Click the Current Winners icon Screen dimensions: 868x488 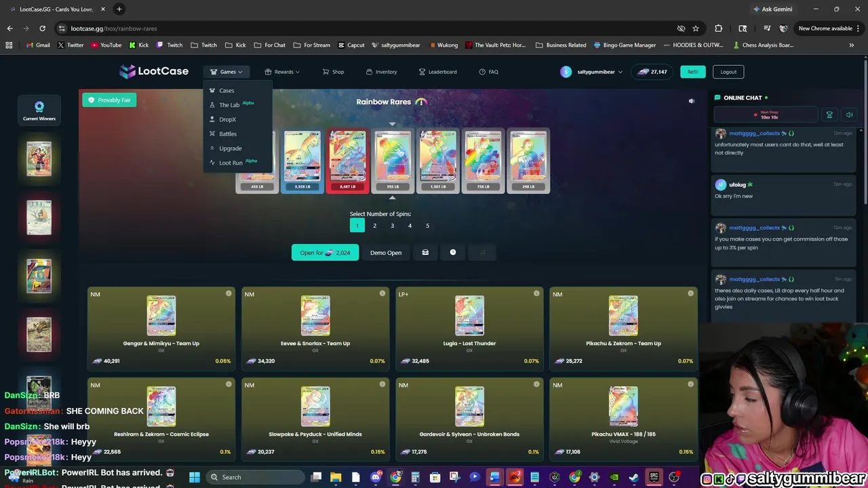39,110
